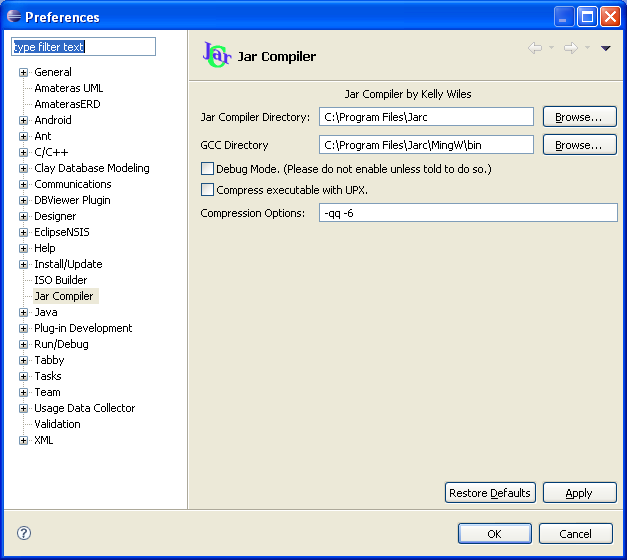This screenshot has height=560, width=627.
Task: Click the back navigation arrow
Action: [x=535, y=48]
